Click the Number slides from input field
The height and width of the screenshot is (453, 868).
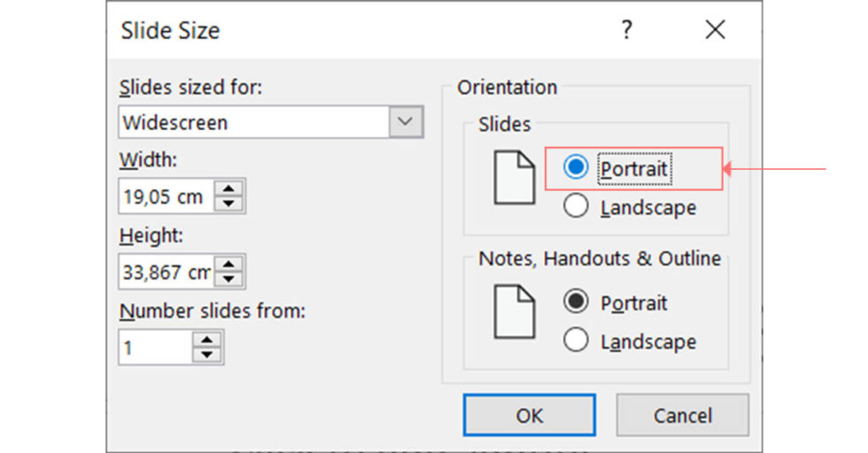tap(156, 348)
